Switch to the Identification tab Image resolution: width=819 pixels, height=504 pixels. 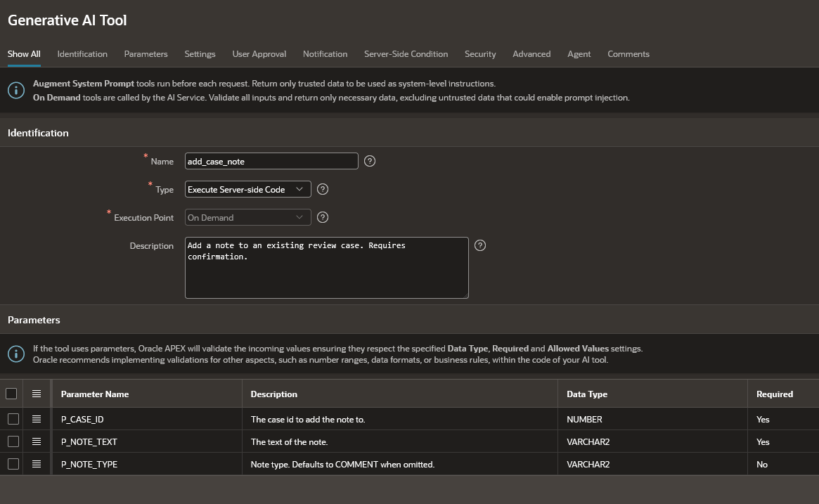(x=82, y=54)
